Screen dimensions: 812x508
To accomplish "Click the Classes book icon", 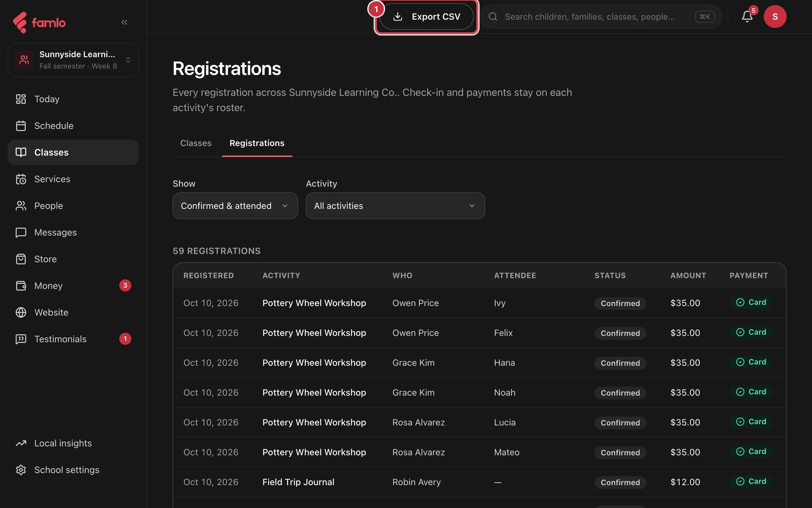I will 21,152.
